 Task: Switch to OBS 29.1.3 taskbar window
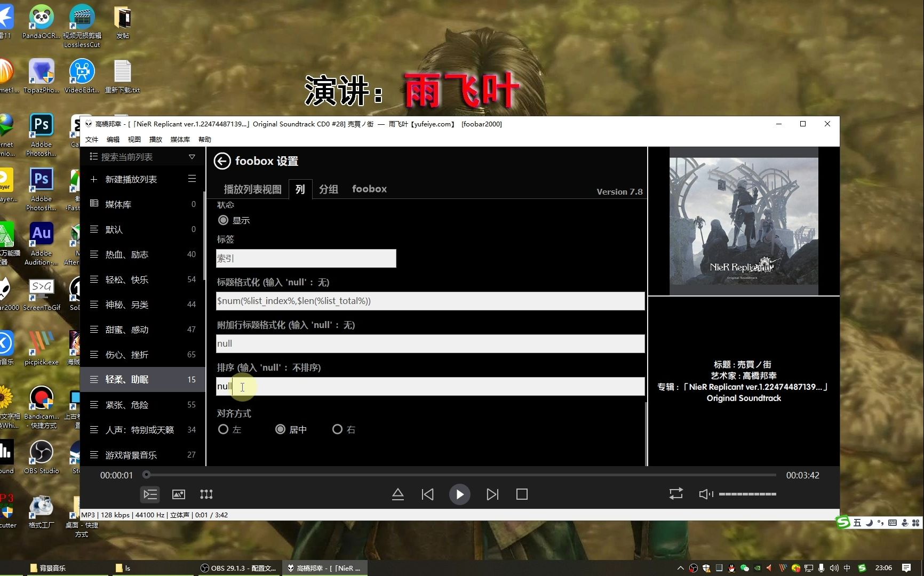point(237,568)
